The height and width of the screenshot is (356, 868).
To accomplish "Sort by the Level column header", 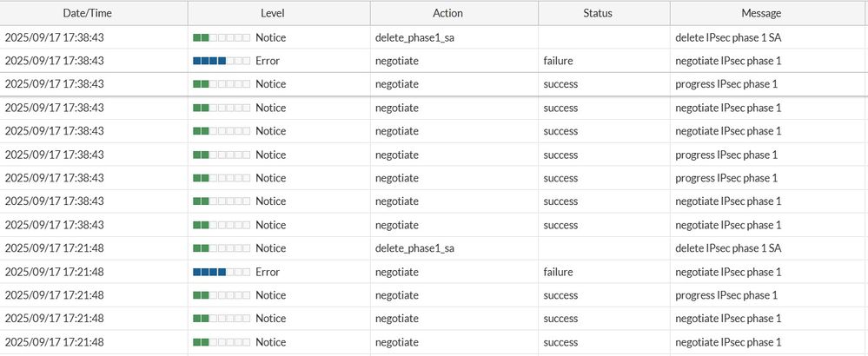I will [278, 13].
